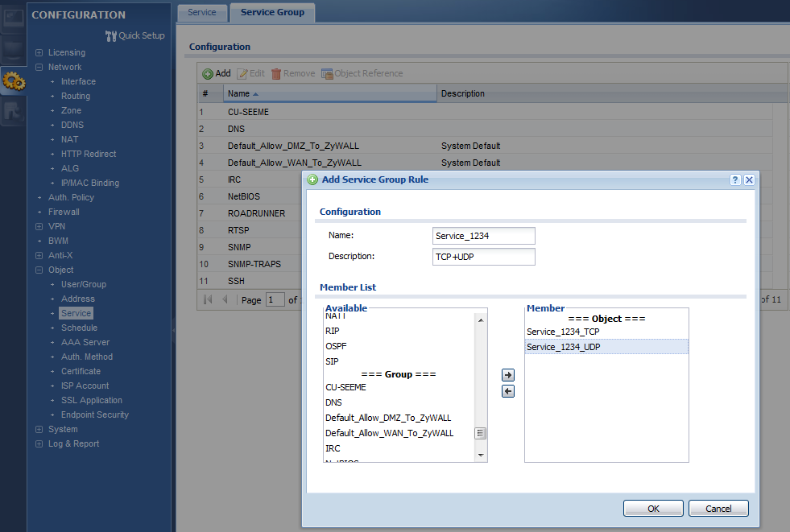Click the Available list scrollbar thumb
This screenshot has width=790, height=532.
click(481, 433)
